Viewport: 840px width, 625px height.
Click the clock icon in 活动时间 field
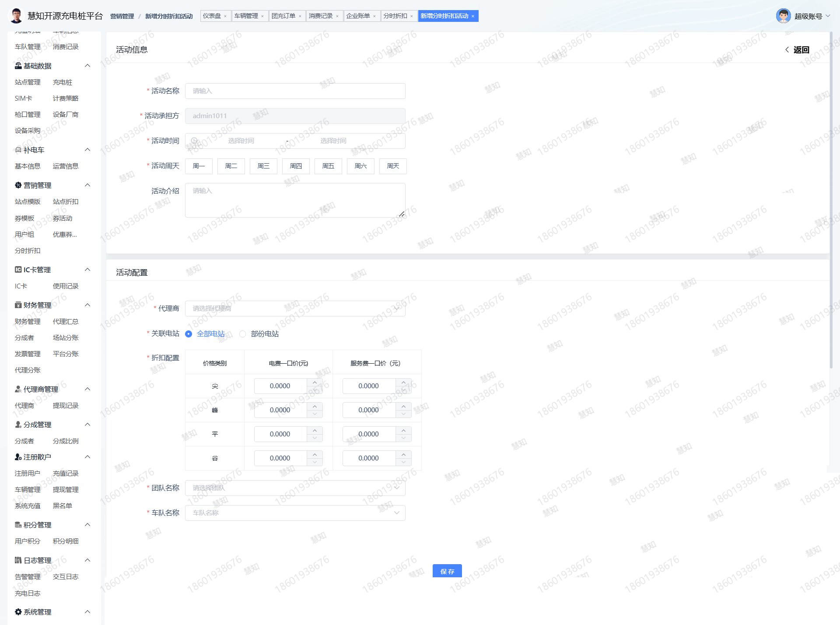click(194, 141)
